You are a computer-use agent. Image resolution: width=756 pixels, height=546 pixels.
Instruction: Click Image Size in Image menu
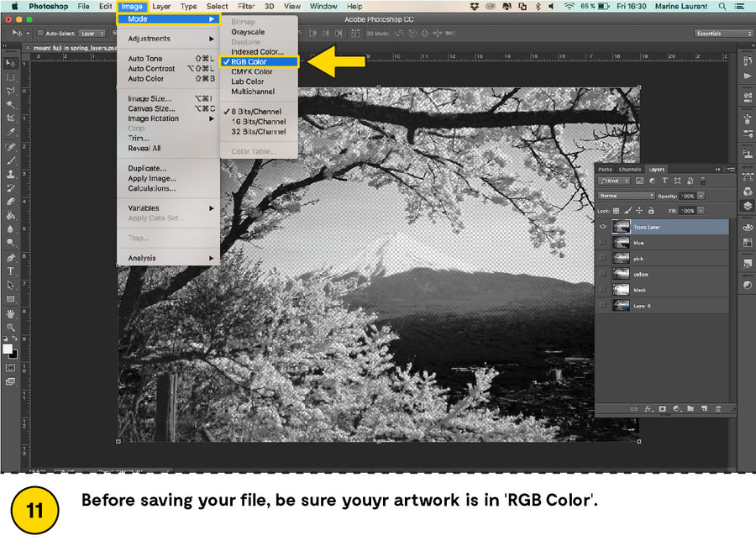click(x=150, y=98)
